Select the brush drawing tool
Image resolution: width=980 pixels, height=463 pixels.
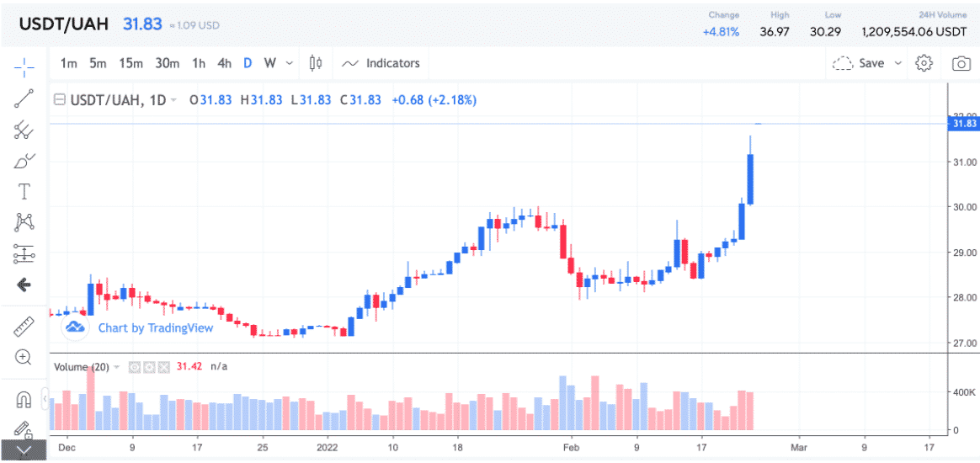click(24, 161)
